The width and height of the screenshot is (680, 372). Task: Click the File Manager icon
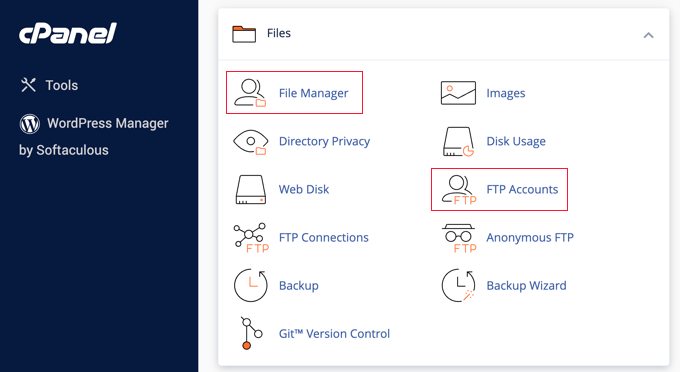(250, 93)
